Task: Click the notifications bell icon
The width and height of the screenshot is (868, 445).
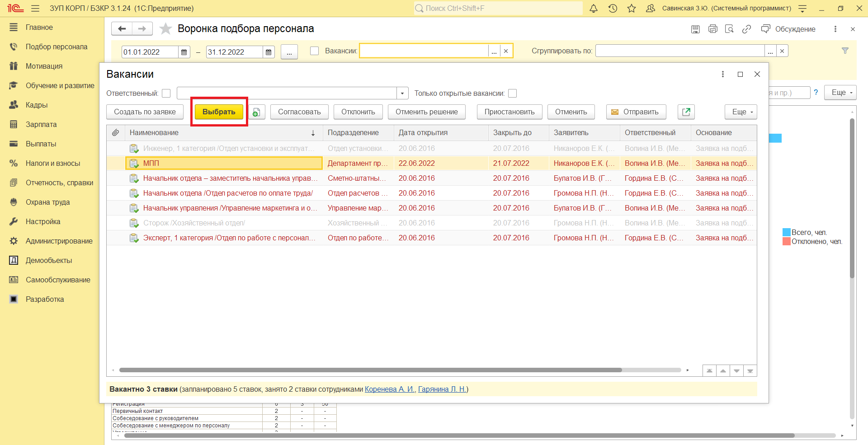Action: click(594, 9)
